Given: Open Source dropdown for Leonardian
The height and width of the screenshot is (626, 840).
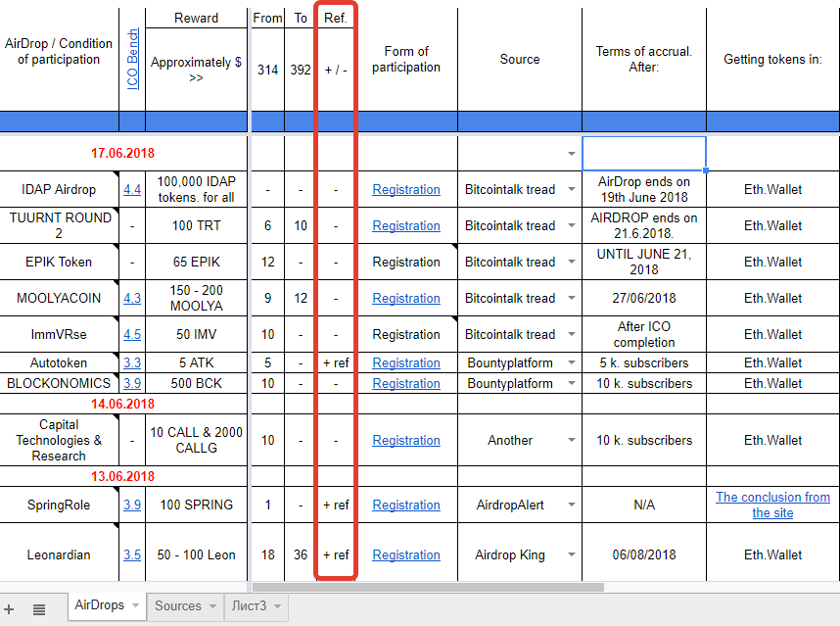Looking at the screenshot, I should coord(572,554).
